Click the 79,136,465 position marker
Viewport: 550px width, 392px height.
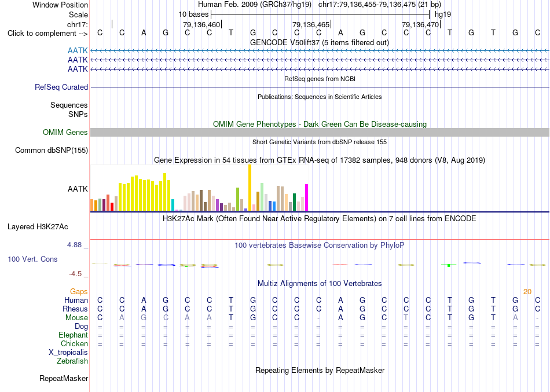coord(311,24)
